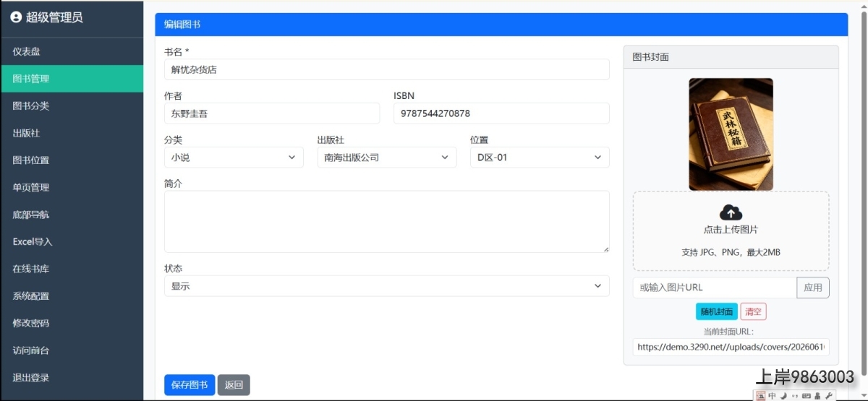Click the 返回 button
This screenshot has width=868, height=401.
coord(234,385)
